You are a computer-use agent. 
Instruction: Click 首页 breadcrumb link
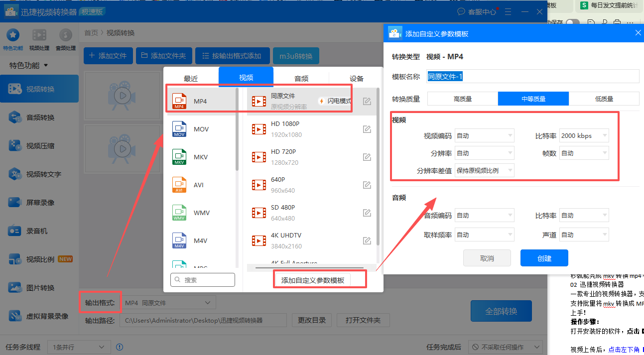point(91,33)
